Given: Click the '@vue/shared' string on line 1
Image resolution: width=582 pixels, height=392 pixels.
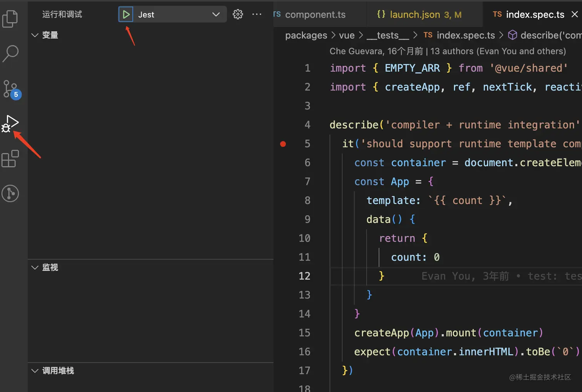Looking at the screenshot, I should click(x=529, y=68).
